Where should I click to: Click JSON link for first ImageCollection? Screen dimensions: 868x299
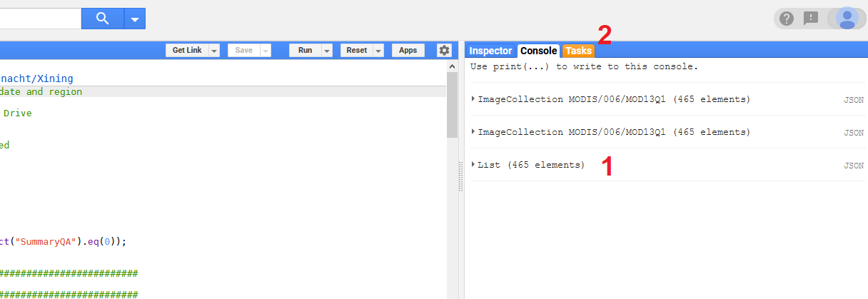tap(854, 100)
